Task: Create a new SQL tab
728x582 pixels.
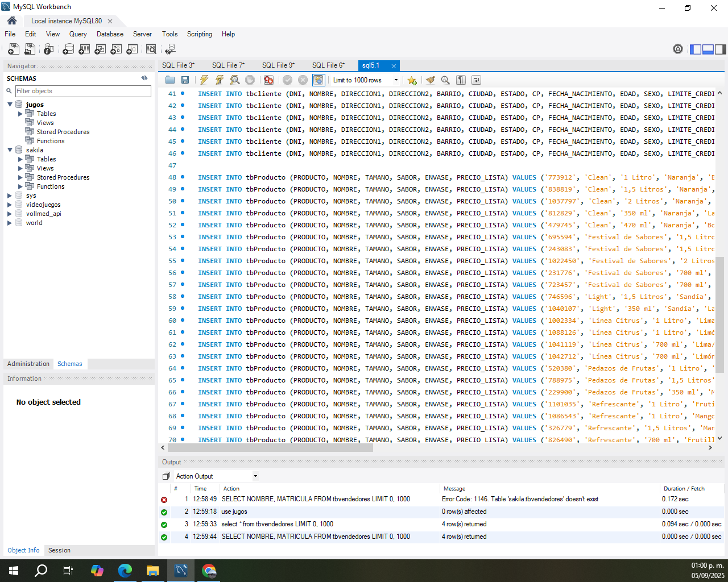Action: coord(13,49)
